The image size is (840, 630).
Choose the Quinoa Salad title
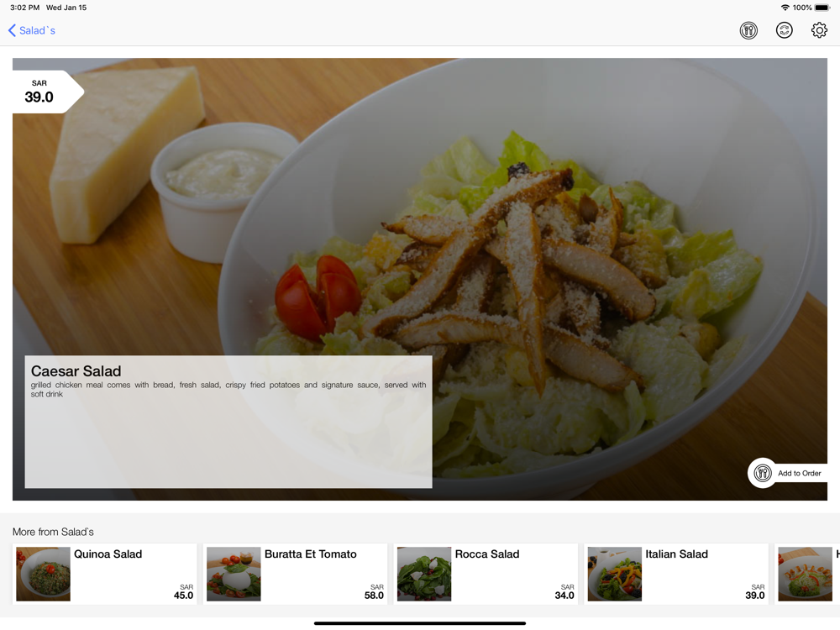tap(108, 554)
